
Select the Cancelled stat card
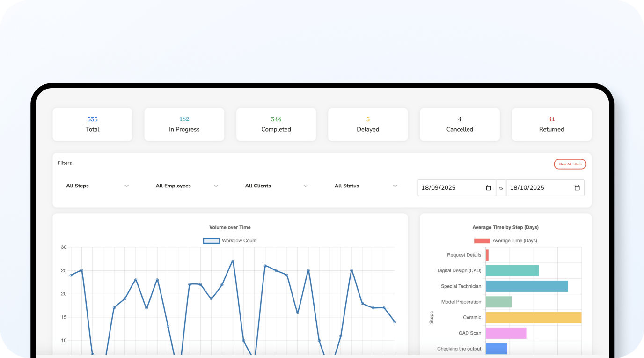pos(460,124)
